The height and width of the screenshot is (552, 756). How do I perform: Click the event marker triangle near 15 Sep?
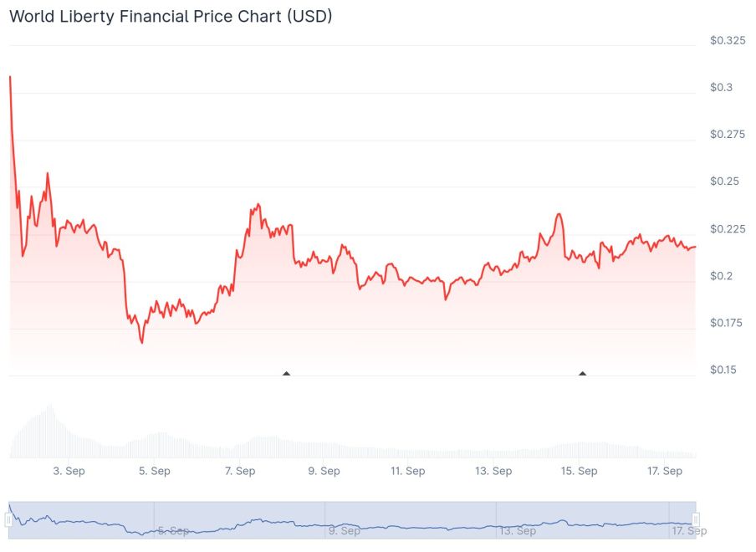pos(582,373)
